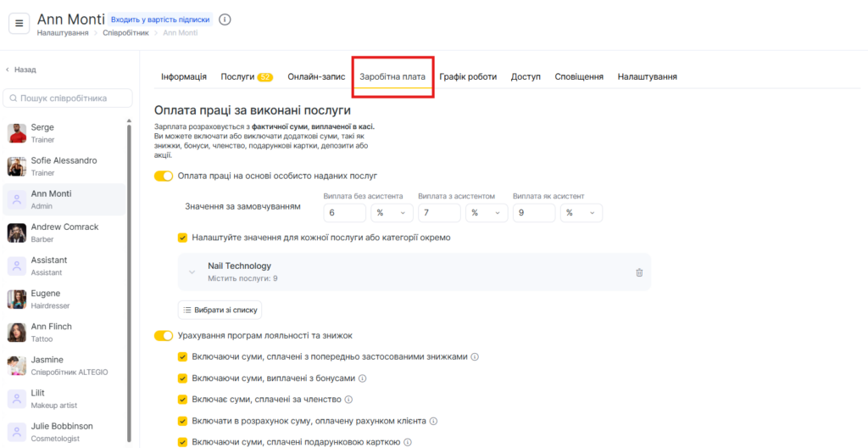868x448 pixels.
Task: Click info icon for previously applied discounts
Action: click(x=475, y=357)
